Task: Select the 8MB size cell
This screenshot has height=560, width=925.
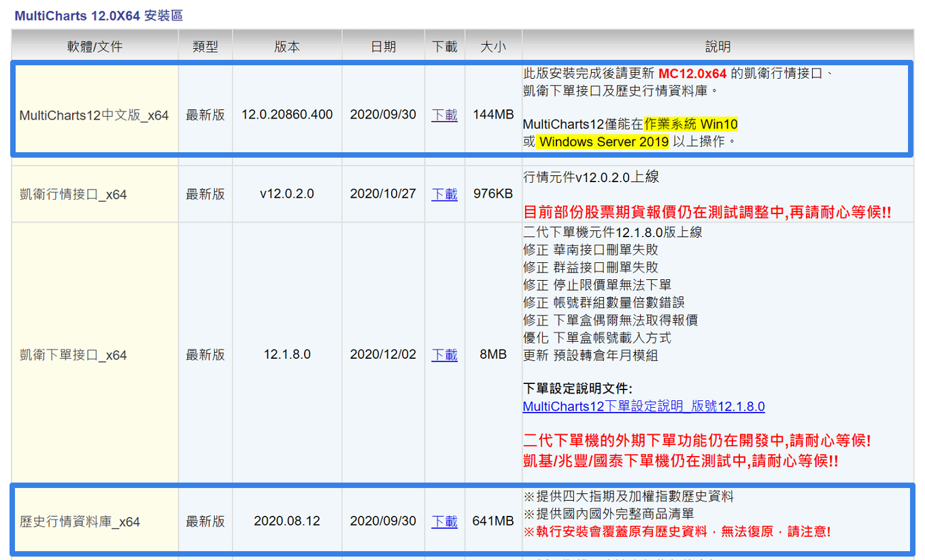Action: click(x=493, y=354)
